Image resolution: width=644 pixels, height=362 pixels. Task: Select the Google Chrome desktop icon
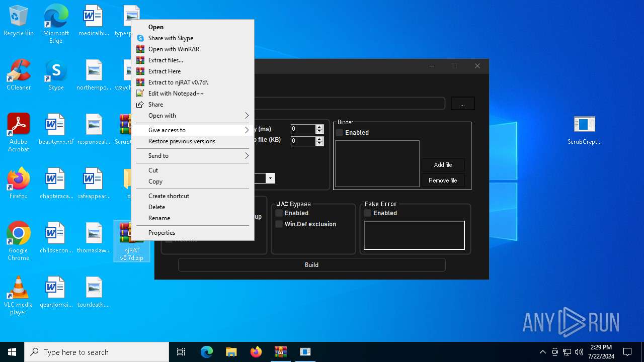[x=19, y=241]
